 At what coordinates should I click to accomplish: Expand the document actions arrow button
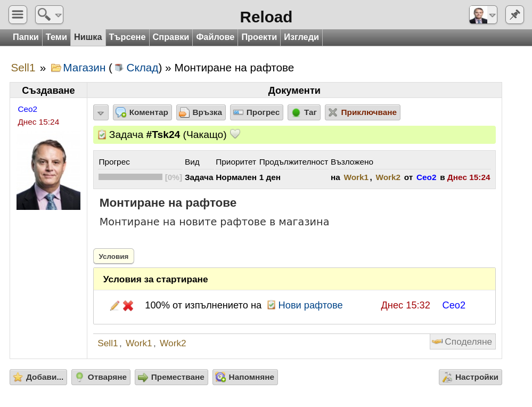point(101,112)
